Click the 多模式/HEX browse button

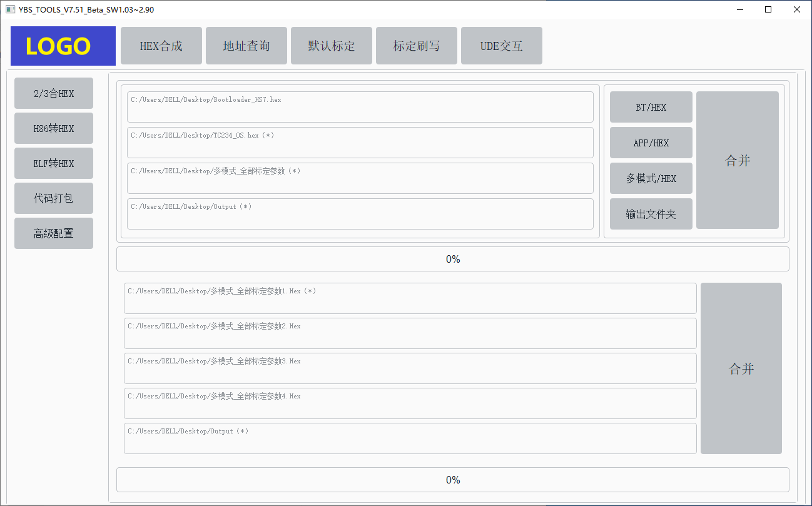click(x=651, y=178)
